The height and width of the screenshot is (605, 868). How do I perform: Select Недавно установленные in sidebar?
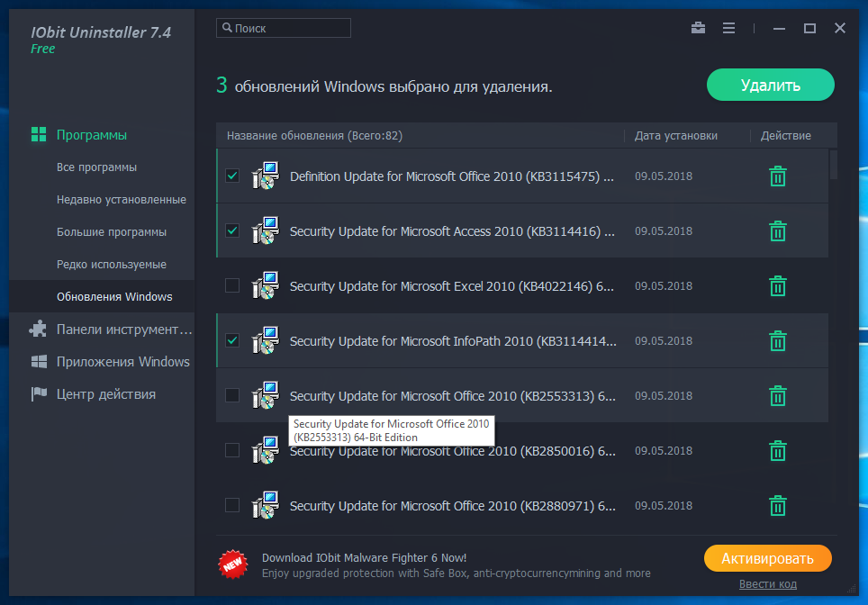121,200
